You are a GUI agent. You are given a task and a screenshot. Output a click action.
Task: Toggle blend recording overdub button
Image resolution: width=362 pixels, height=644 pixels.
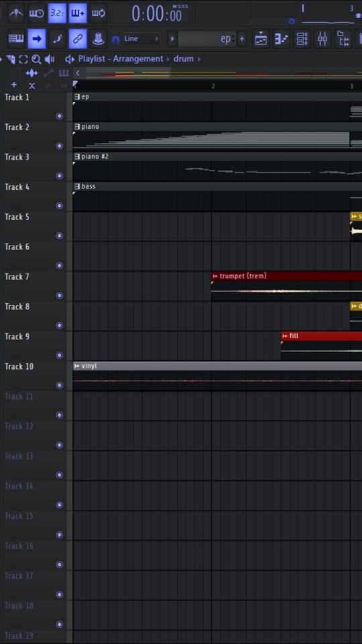click(78, 13)
